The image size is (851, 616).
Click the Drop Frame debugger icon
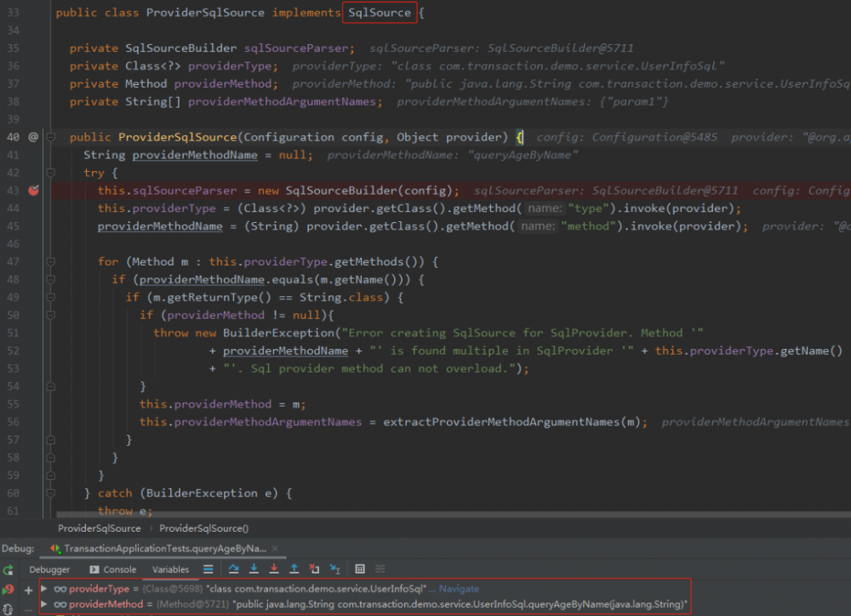[315, 569]
